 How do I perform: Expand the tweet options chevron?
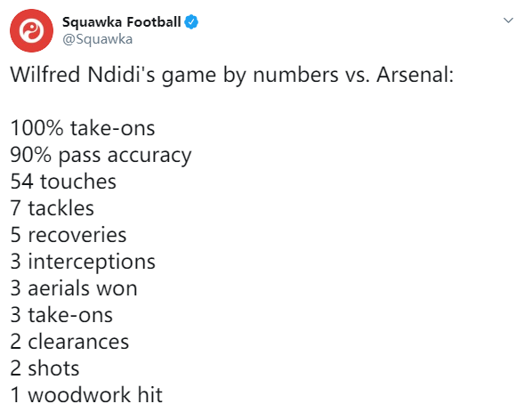click(508, 20)
